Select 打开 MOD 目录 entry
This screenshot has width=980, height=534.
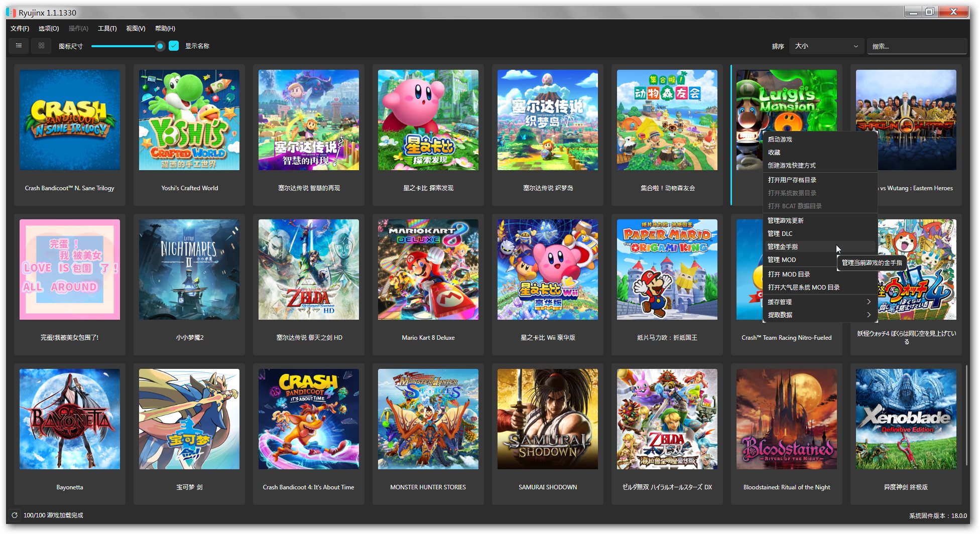[x=820, y=274]
